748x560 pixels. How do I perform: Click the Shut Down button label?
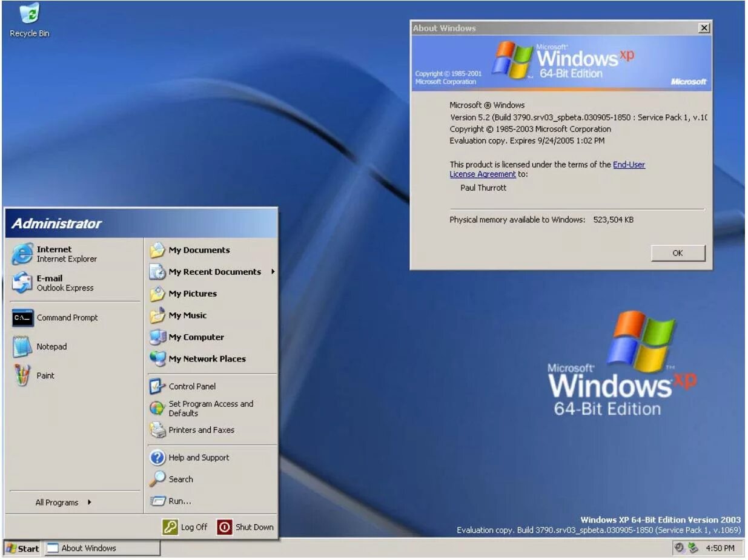[254, 527]
